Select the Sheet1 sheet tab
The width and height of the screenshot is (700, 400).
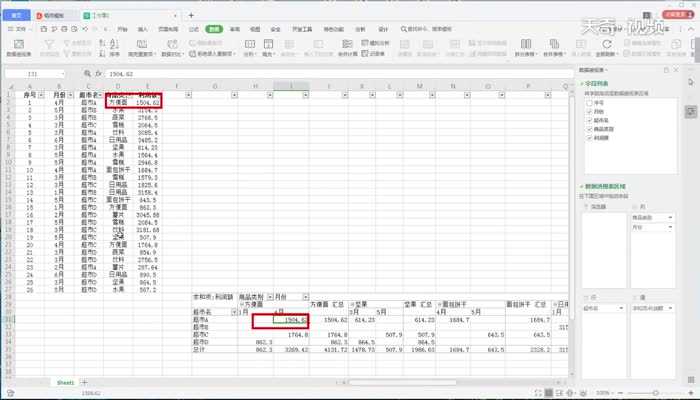click(x=65, y=382)
